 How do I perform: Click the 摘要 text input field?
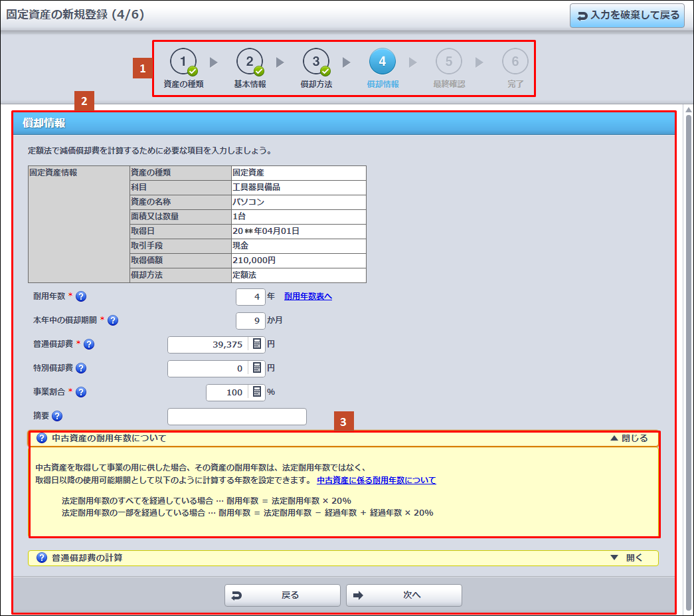[x=236, y=417]
